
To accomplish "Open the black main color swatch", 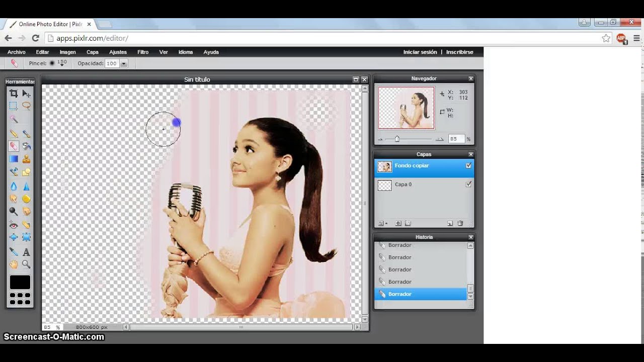I will [x=20, y=282].
